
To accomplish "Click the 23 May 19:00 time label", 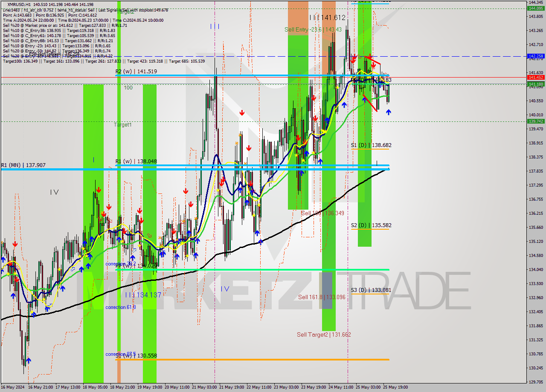I will [x=314, y=387].
